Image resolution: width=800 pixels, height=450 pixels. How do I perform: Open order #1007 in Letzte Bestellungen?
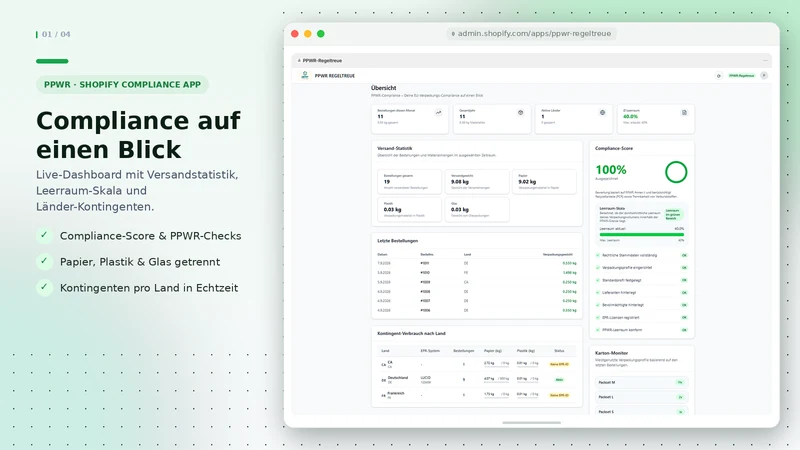tap(425, 301)
